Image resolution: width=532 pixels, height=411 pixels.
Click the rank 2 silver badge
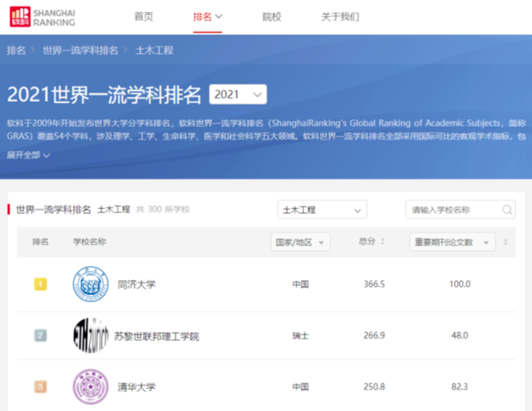40,335
